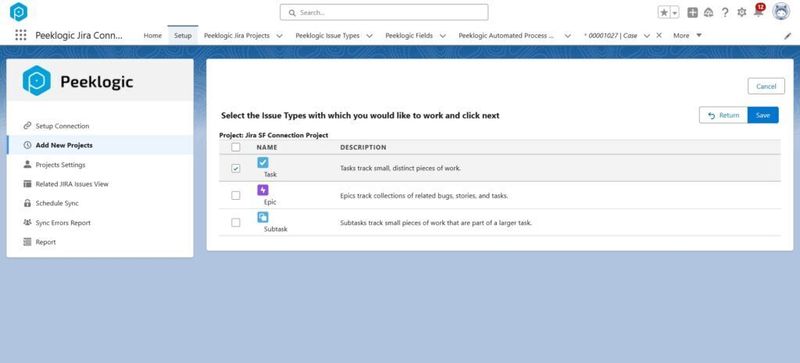Open the Peeklogic Issue Types tab

(x=328, y=36)
